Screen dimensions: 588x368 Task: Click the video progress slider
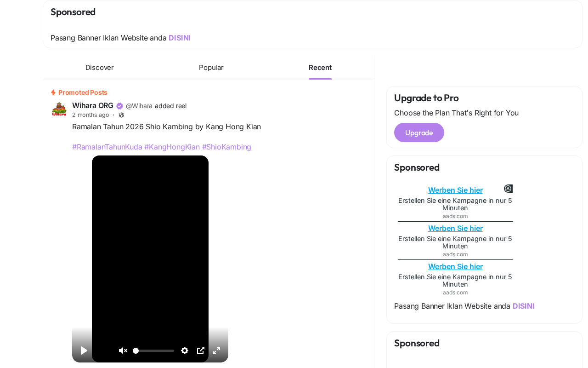[x=154, y=351]
